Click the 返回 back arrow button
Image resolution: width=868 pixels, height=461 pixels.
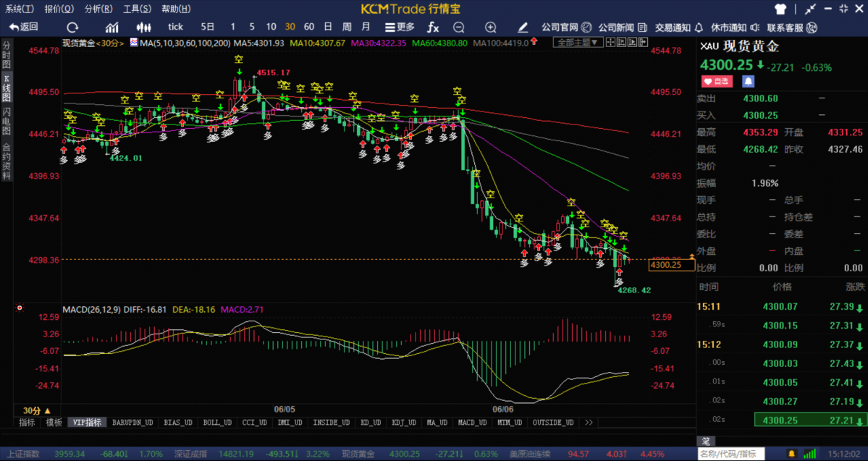[x=24, y=27]
